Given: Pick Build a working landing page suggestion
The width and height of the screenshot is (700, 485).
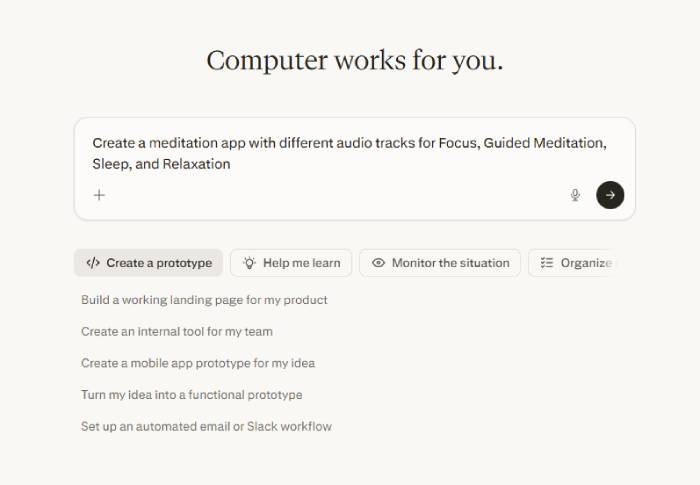Looking at the screenshot, I should pos(204,300).
